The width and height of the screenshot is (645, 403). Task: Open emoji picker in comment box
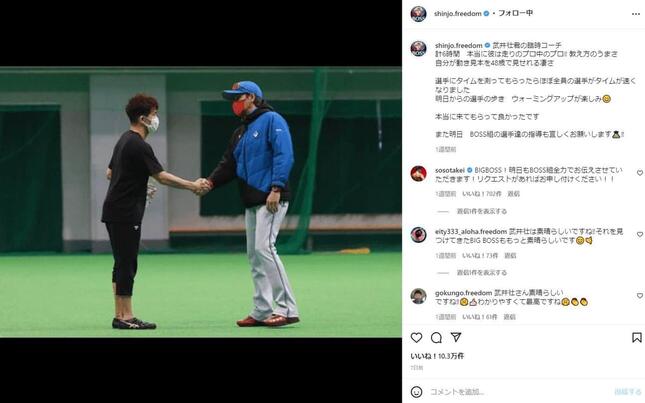pyautogui.click(x=416, y=391)
